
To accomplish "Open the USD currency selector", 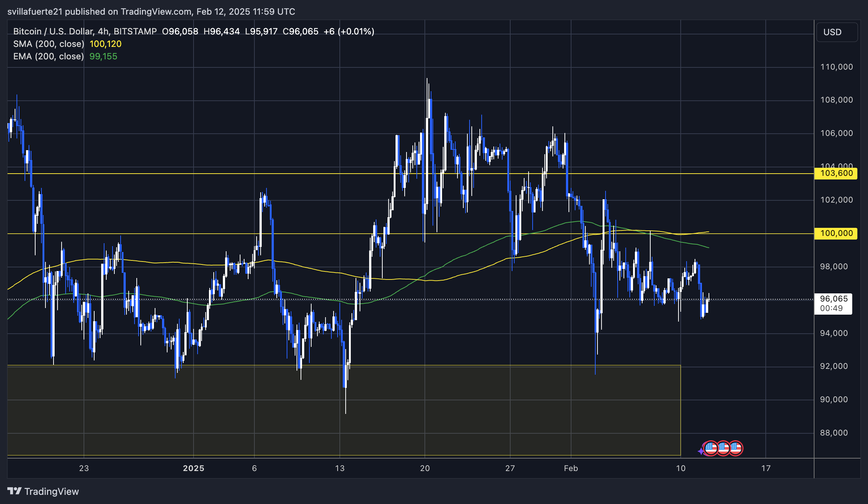I will 837,32.
